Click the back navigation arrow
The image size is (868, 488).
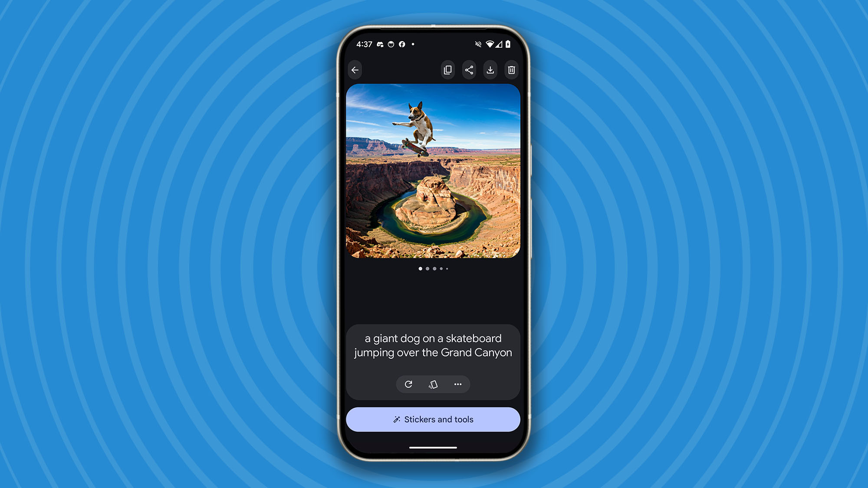(x=355, y=70)
